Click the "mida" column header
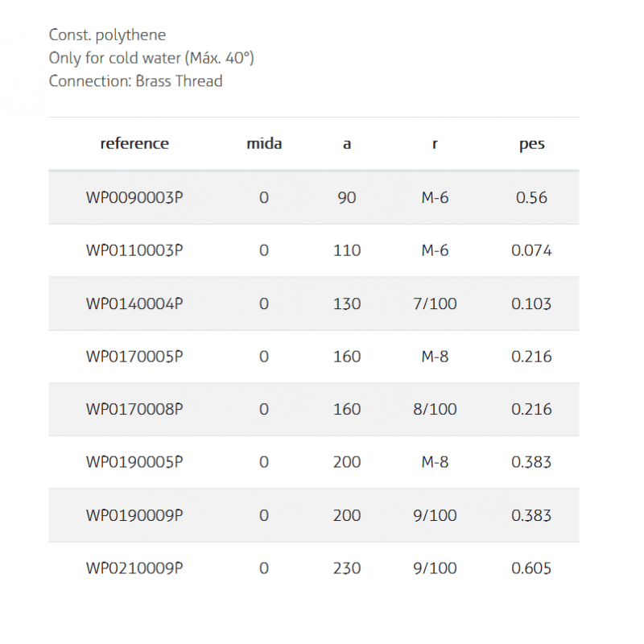The image size is (644, 644). click(x=264, y=144)
